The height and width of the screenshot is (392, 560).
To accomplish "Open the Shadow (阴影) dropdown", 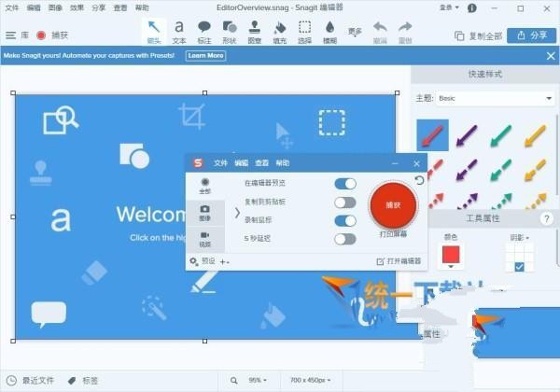I will (520, 237).
